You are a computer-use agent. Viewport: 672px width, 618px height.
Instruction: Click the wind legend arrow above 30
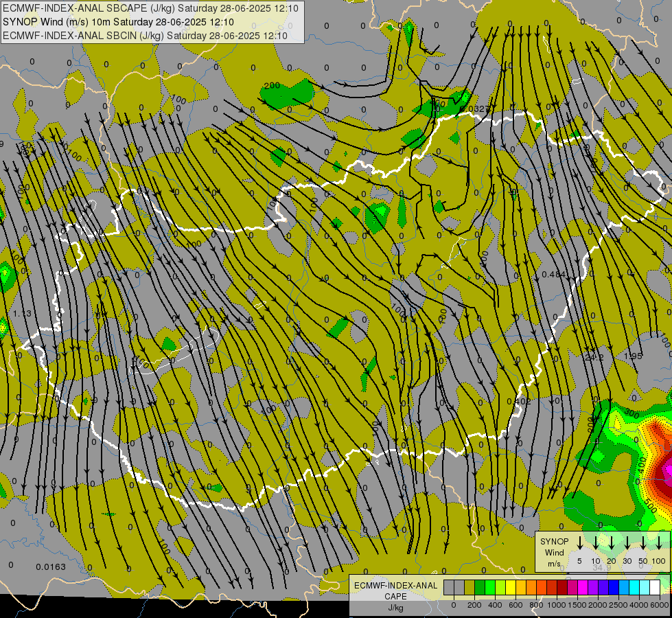point(627,542)
